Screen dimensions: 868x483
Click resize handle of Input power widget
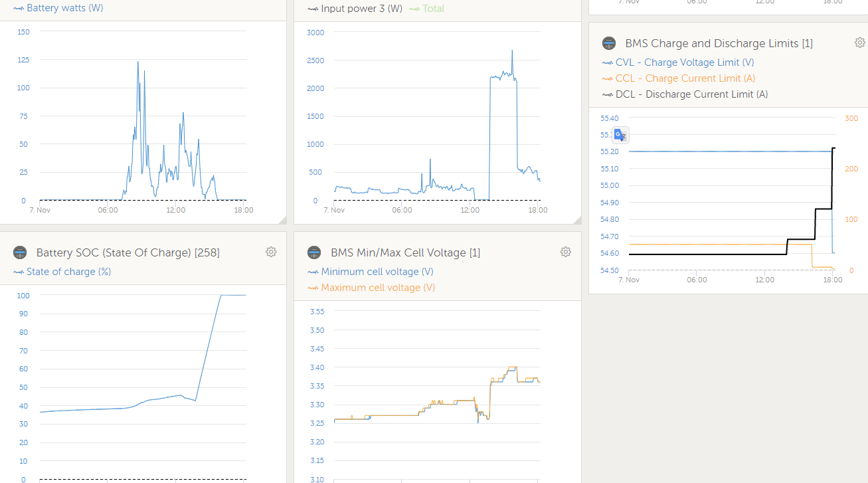(576, 220)
